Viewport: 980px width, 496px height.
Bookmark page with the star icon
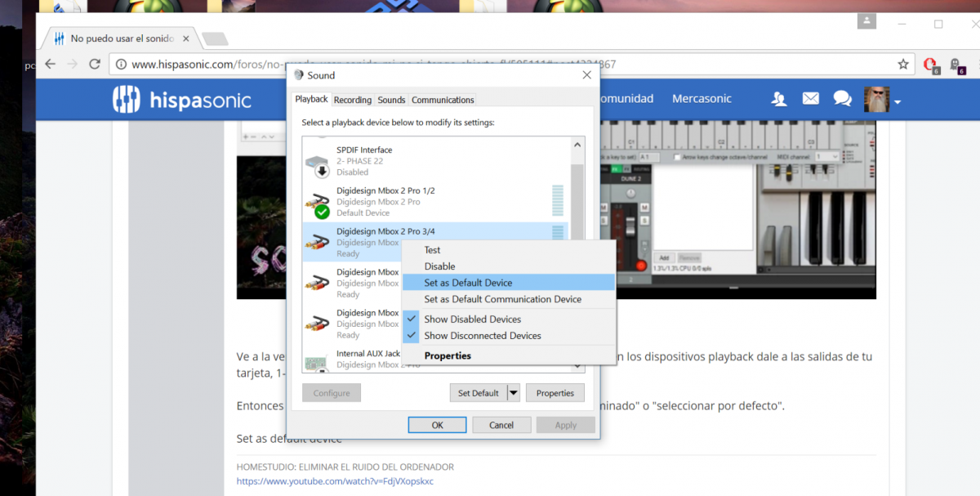click(x=903, y=64)
